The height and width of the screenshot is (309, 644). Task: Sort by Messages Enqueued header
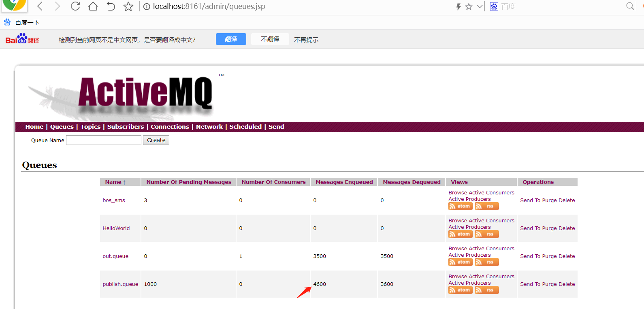[x=344, y=182]
